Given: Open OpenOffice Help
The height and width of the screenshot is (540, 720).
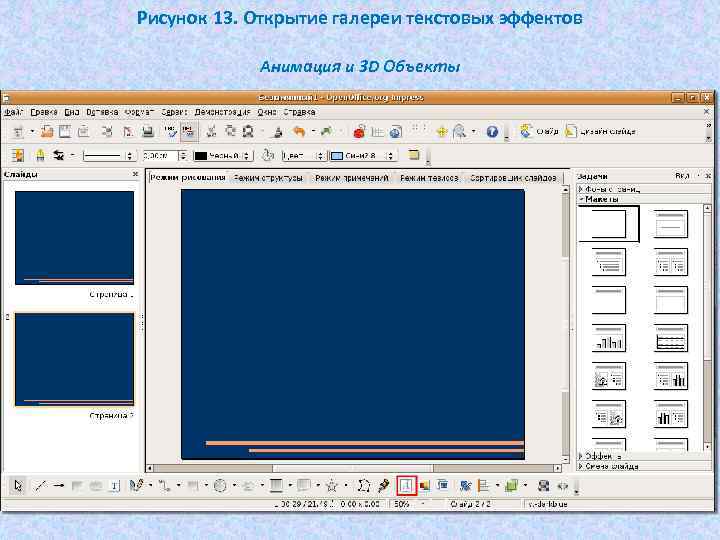Looking at the screenshot, I should click(492, 132).
